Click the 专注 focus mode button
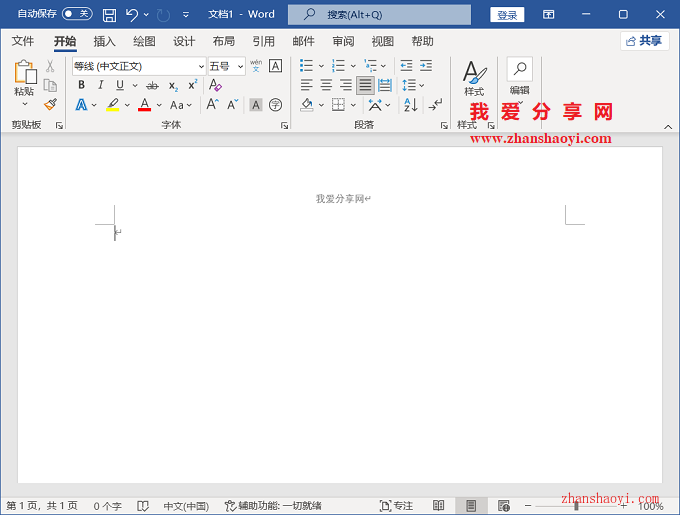 click(396, 506)
